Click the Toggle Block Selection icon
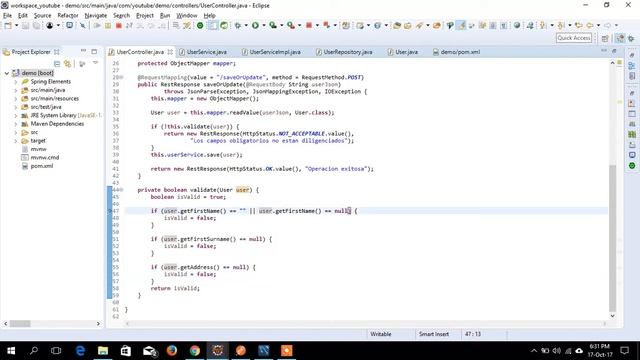The height and width of the screenshot is (360, 640). coord(493,25)
